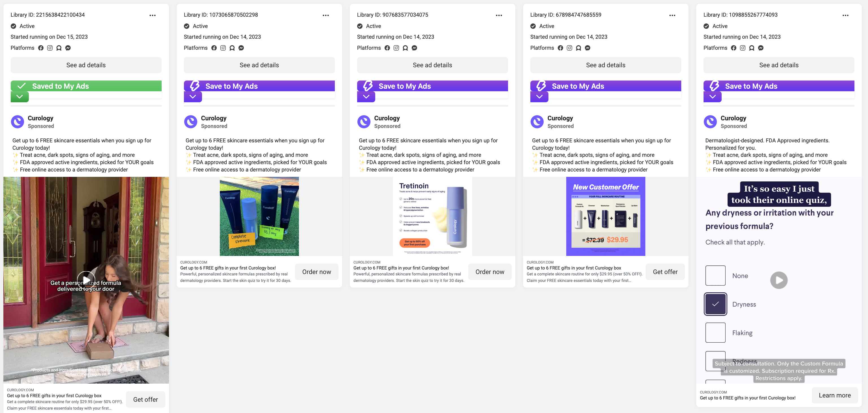See ad details for ad 907683577034075
This screenshot has height=413, width=868.
coord(432,65)
